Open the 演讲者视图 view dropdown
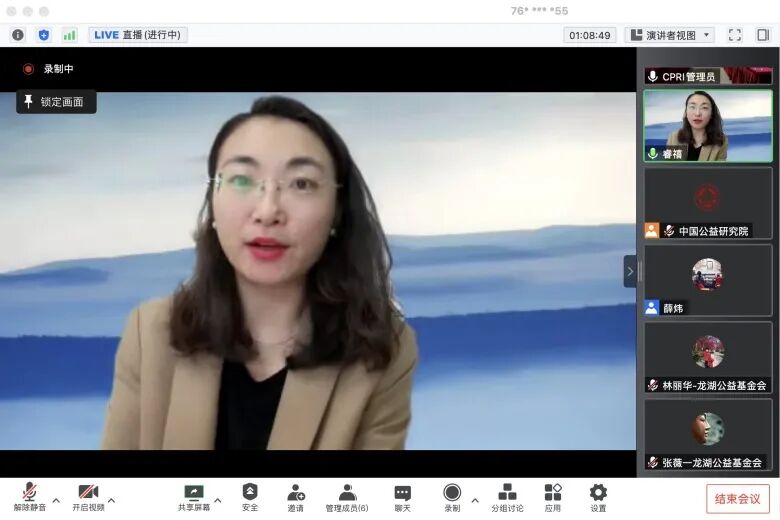780x520 pixels. point(670,35)
